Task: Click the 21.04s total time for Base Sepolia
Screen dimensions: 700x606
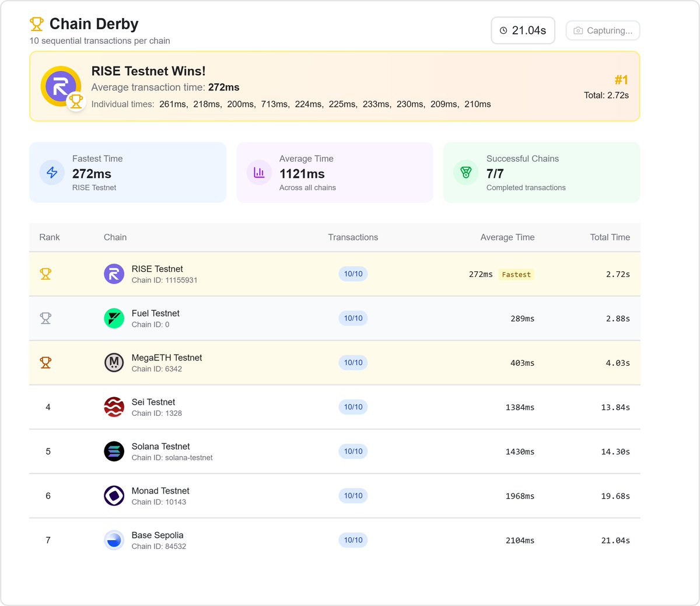Action: pyautogui.click(x=615, y=540)
